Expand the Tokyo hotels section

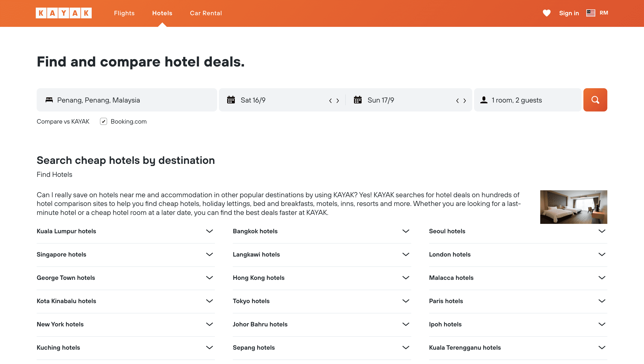point(406,301)
